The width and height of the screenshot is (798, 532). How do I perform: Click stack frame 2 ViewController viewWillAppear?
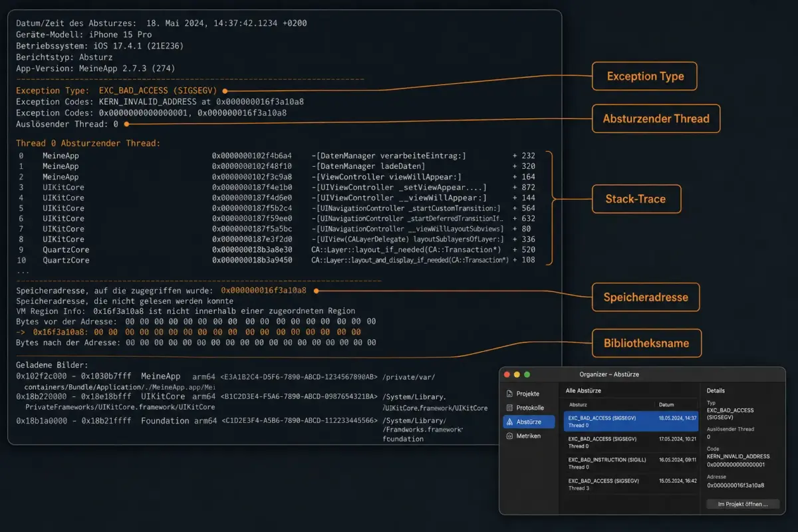click(277, 177)
